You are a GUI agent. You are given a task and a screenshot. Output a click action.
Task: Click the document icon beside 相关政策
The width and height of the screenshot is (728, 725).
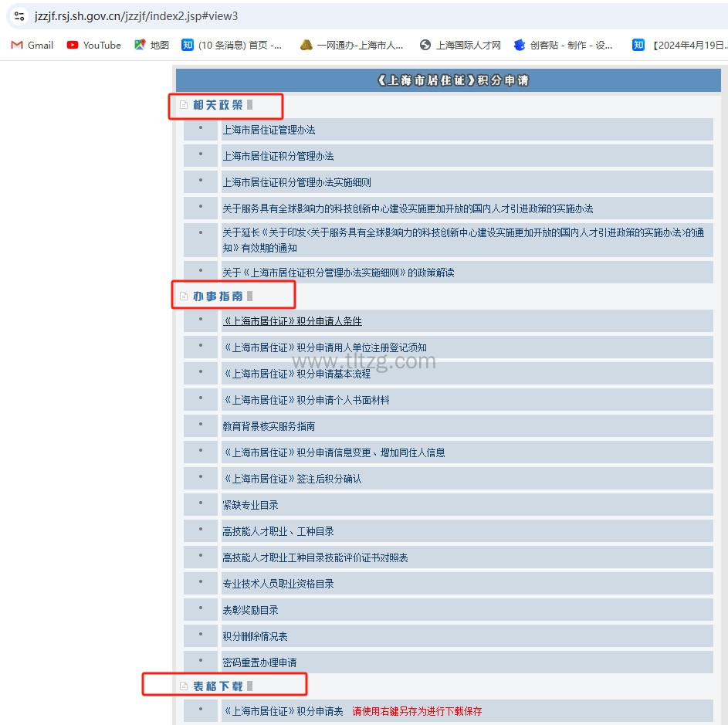[184, 105]
